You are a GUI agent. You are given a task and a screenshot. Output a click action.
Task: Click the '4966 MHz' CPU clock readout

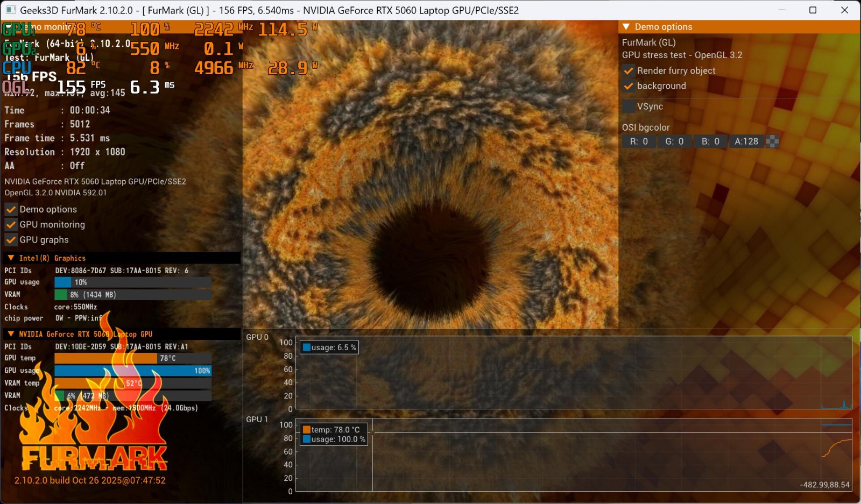(x=224, y=68)
